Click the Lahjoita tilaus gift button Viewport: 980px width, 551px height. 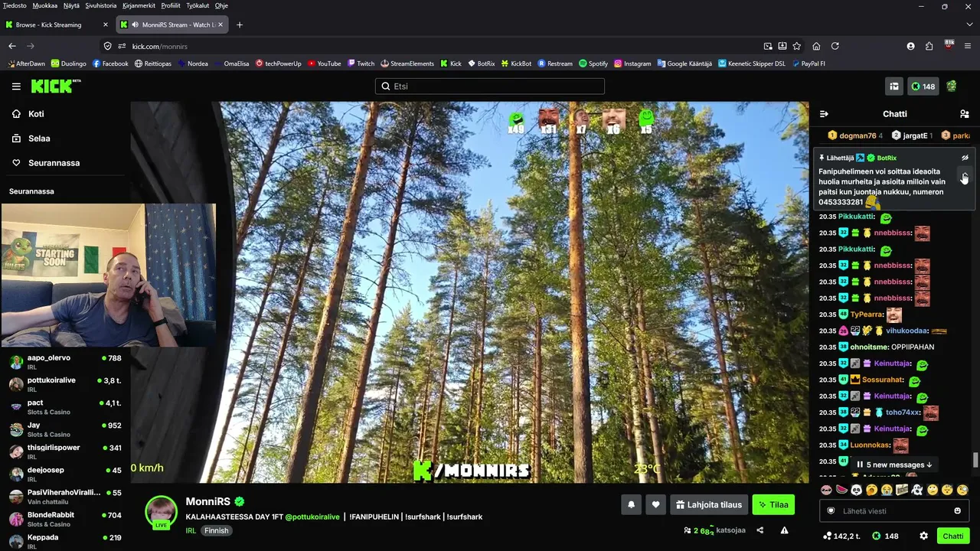(709, 504)
